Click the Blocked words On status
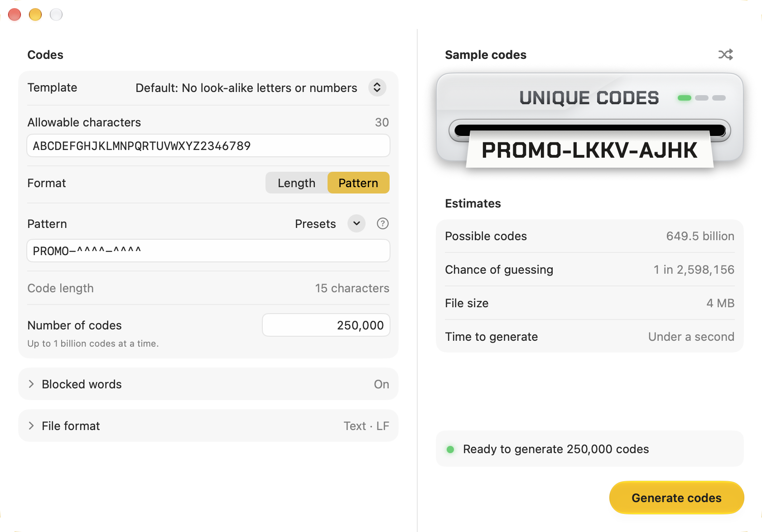This screenshot has height=532, width=762. click(x=381, y=384)
